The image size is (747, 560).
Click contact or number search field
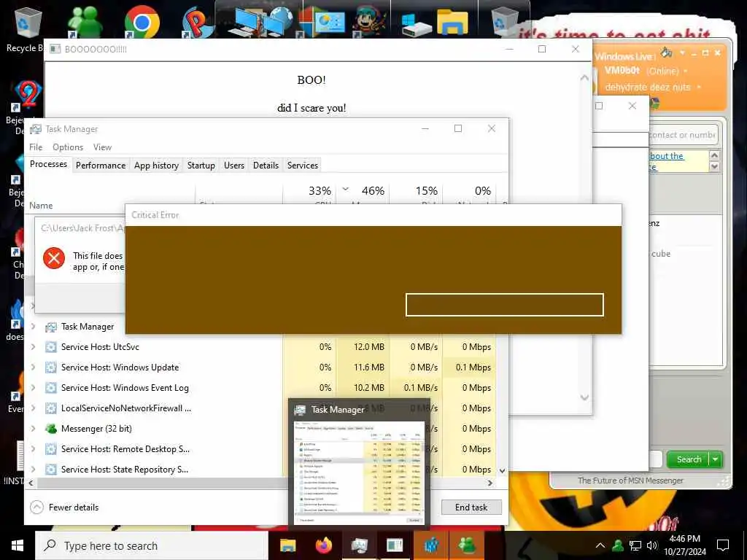(683, 135)
